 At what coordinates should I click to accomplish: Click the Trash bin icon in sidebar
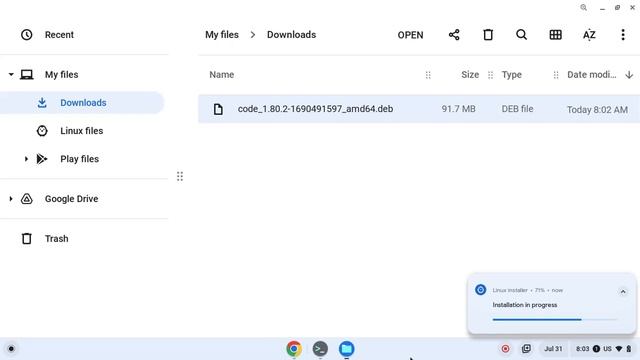tap(27, 239)
